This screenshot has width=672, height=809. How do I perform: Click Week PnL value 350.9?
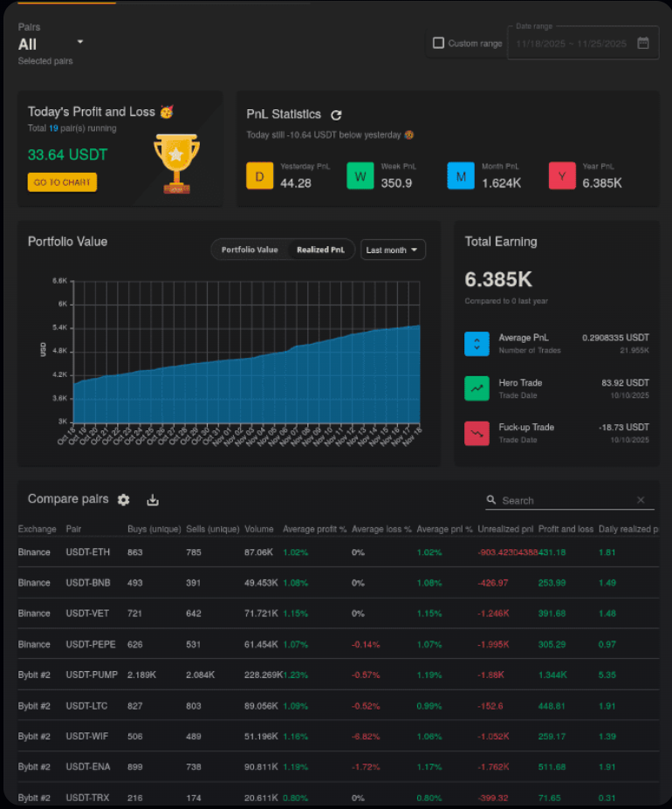click(x=396, y=183)
